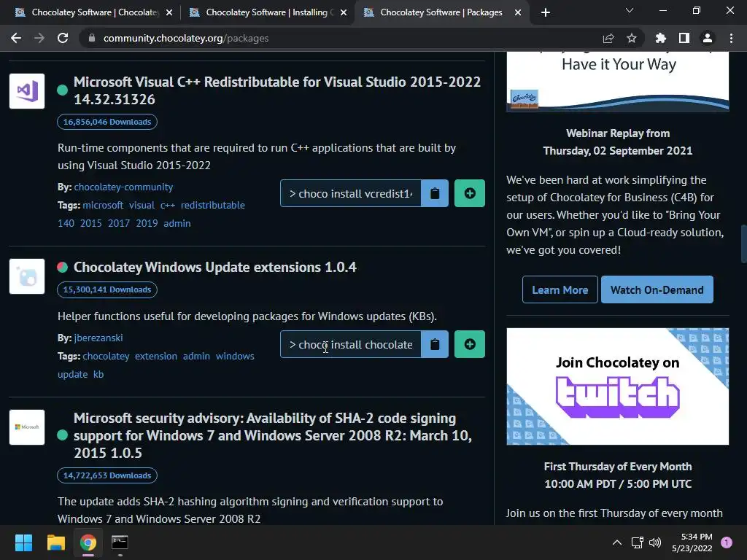Open the tab search chevron
The image size is (747, 560).
[630, 10]
